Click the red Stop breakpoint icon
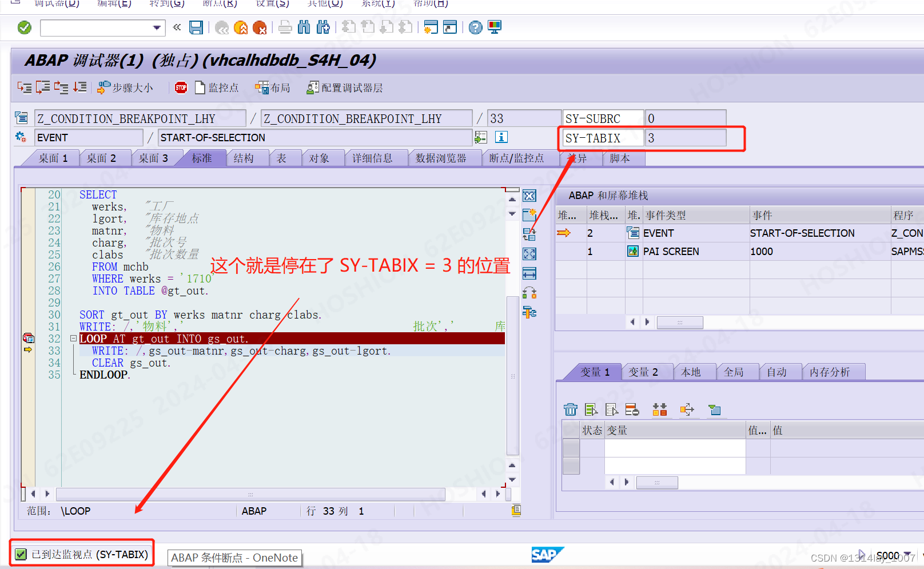 point(181,87)
